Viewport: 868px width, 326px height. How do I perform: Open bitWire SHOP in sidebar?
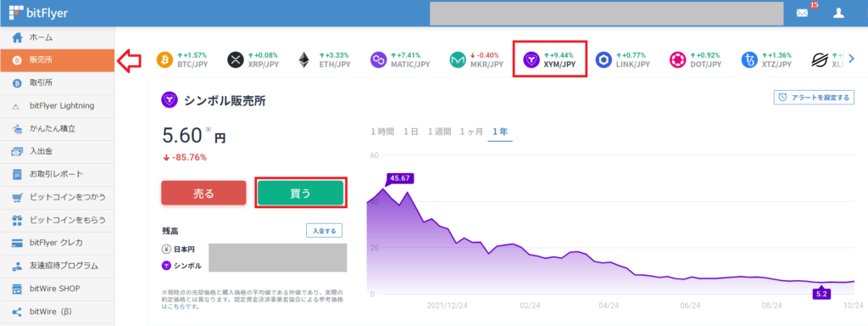tap(58, 289)
